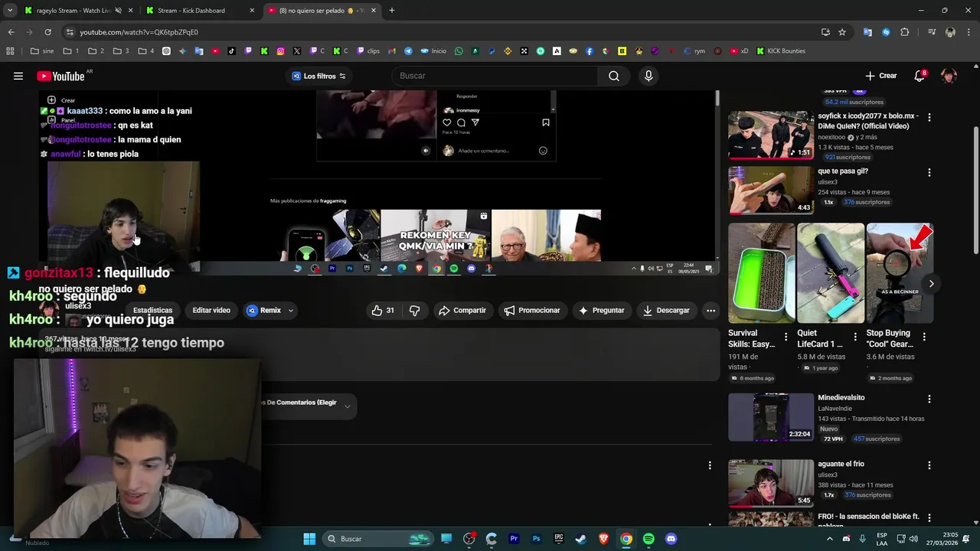Select the 'no quiero ser pelado' tab
Screen dimensions: 980x551
pyautogui.click(x=320, y=11)
